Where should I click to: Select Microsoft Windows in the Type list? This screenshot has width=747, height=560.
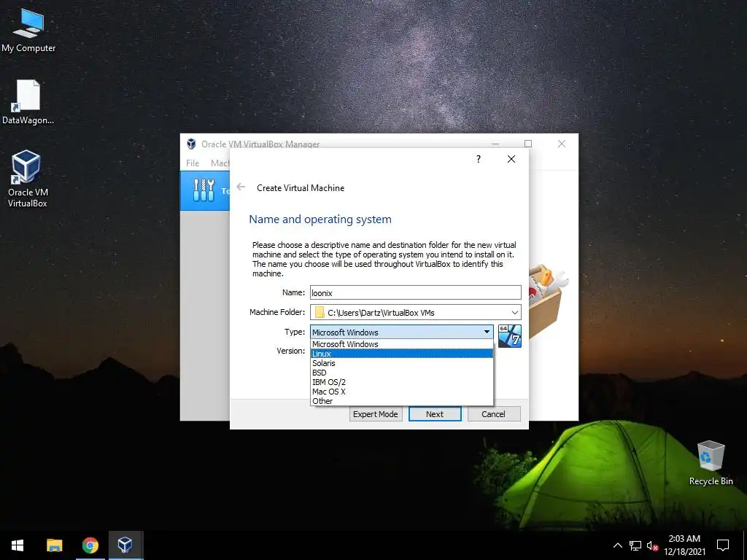(402, 344)
